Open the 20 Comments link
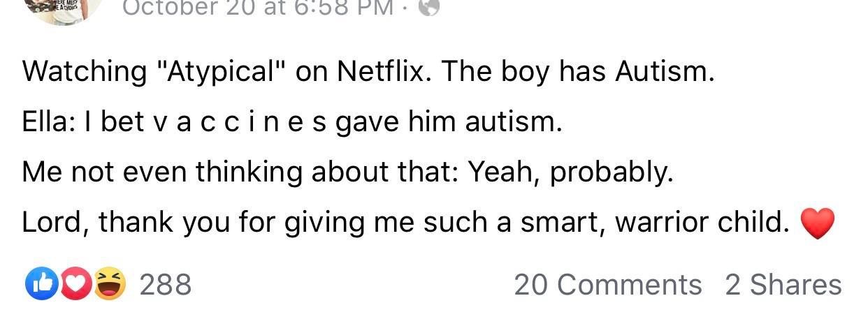 [x=608, y=285]
